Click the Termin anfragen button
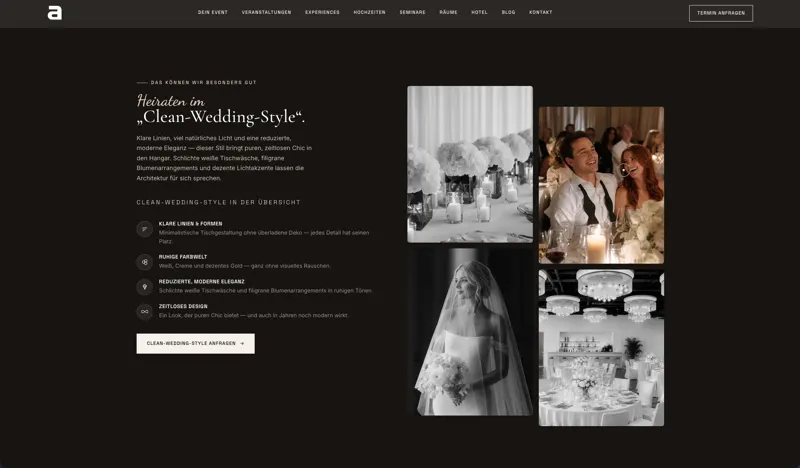Screen dimensions: 800x468 tap(721, 13)
